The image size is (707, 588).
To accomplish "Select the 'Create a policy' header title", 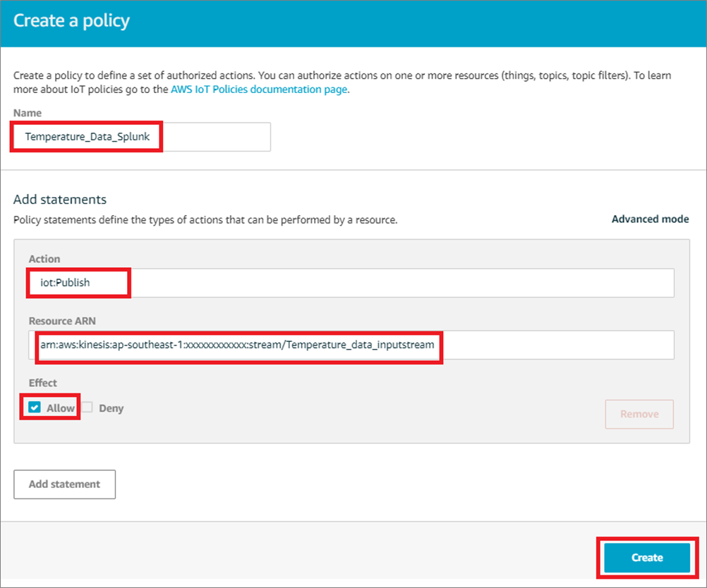I will point(71,20).
